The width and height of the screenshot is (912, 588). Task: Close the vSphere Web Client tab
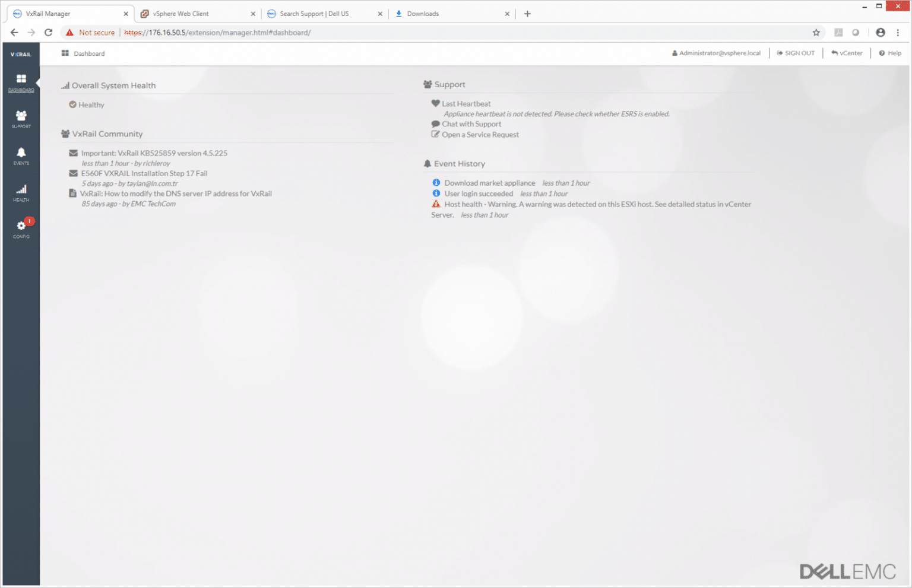click(253, 14)
